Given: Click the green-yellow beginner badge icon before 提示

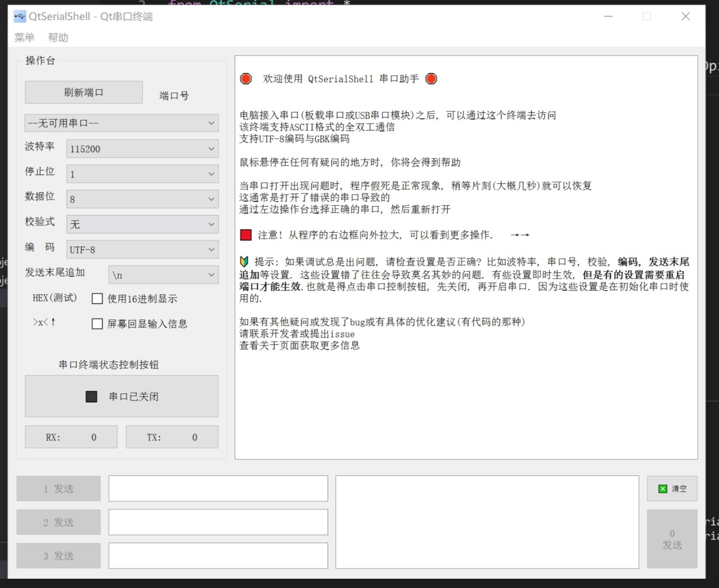Looking at the screenshot, I should pos(244,262).
